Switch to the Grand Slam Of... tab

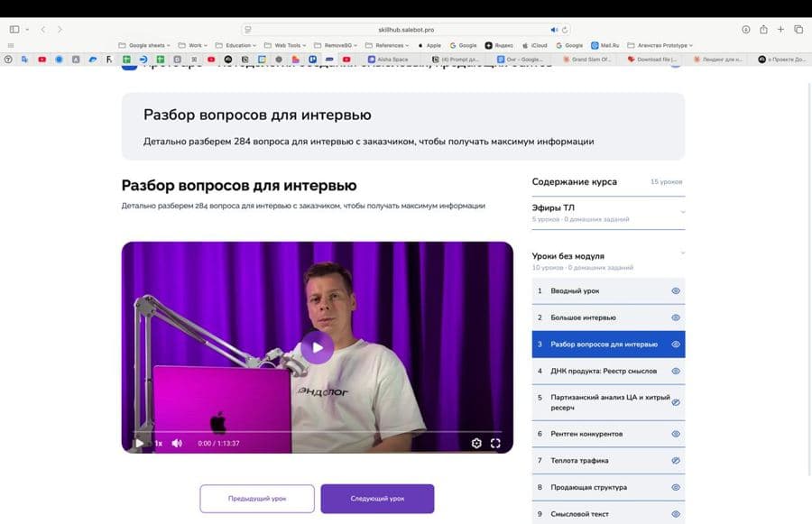tap(586, 60)
